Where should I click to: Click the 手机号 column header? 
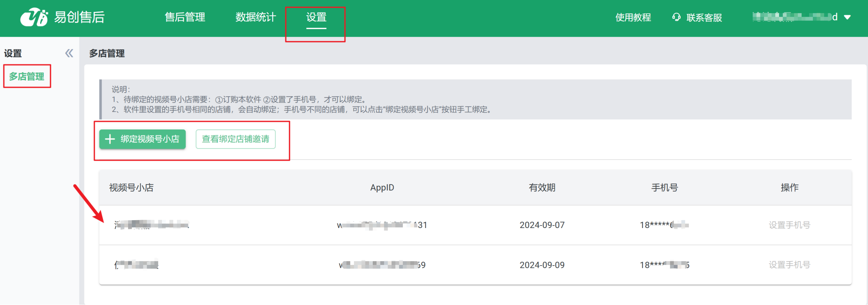pos(664,187)
